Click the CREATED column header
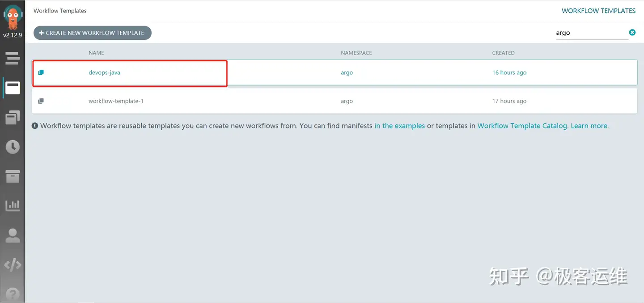Viewport: 644px width, 303px height. tap(503, 53)
